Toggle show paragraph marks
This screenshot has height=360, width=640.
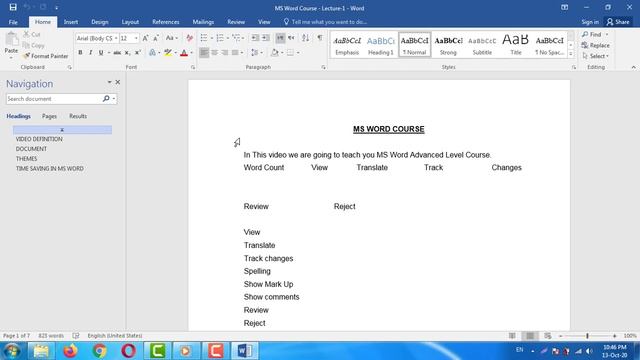(320, 38)
